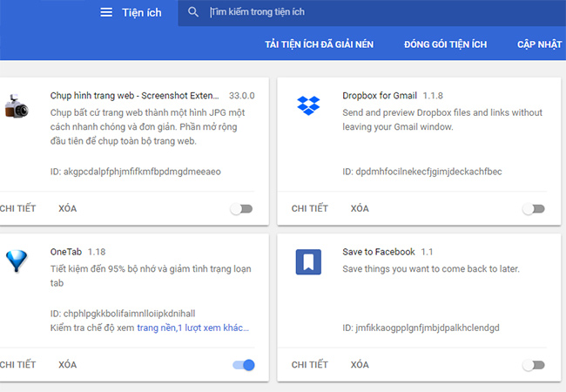The height and width of the screenshot is (392, 566).
Task: Open the OneTab trang nền link
Action: (x=155, y=328)
